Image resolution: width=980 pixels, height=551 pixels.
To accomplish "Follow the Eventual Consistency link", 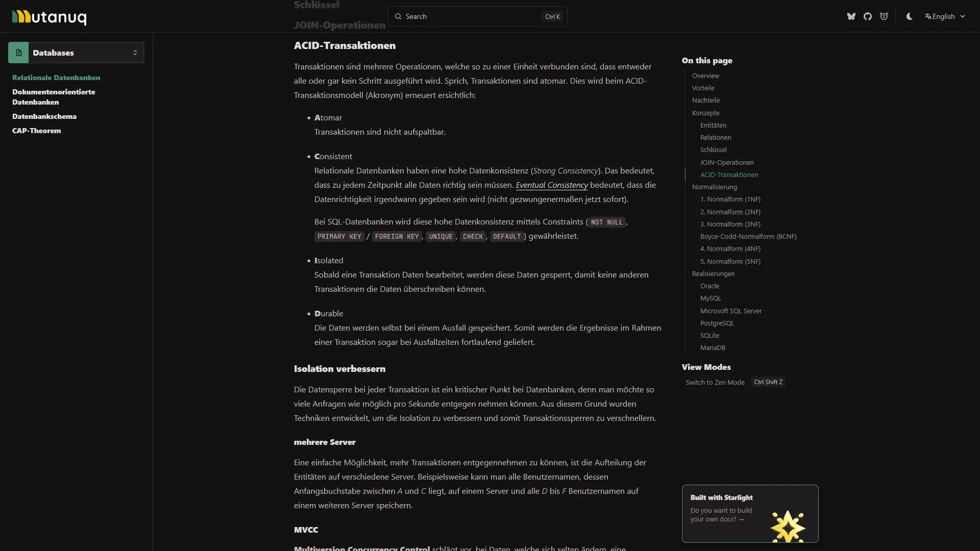I will pyautogui.click(x=551, y=185).
